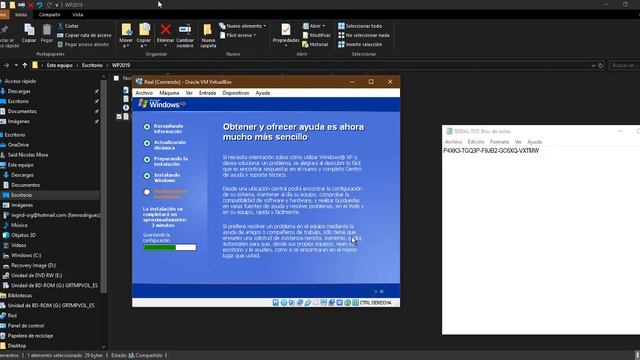Click Seleccionar todo in the ribbon
The height and width of the screenshot is (360, 640).
360,26
